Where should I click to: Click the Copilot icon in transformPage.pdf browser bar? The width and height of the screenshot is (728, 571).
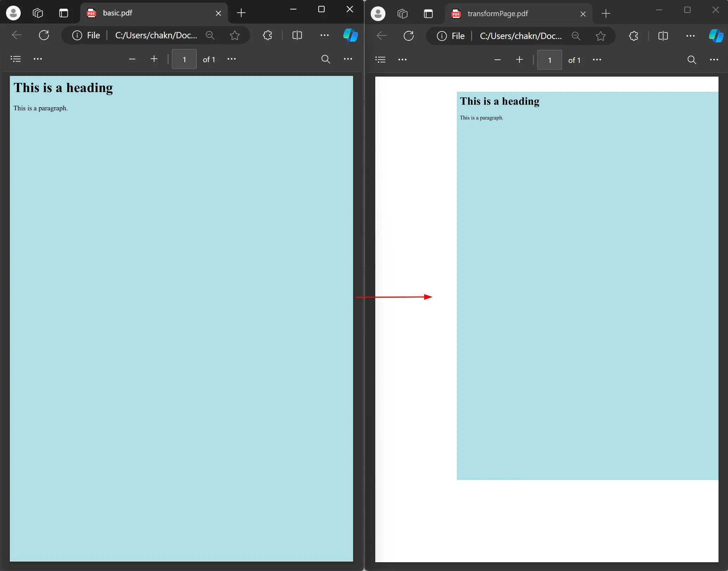point(716,36)
